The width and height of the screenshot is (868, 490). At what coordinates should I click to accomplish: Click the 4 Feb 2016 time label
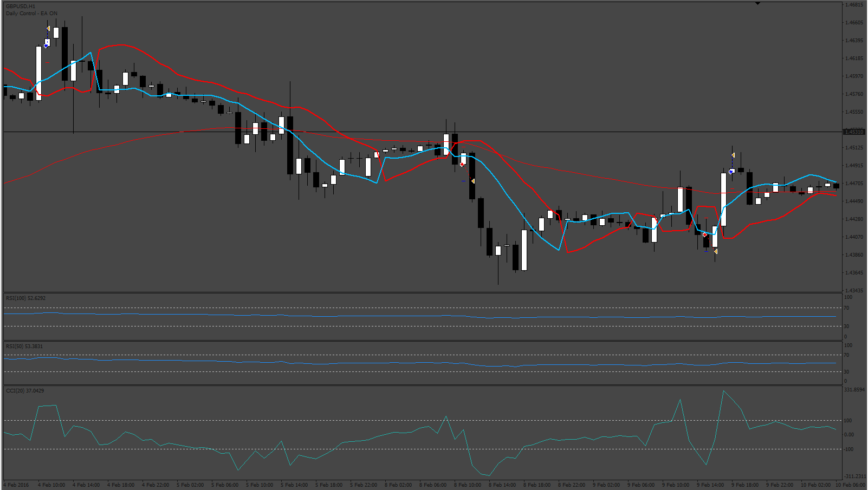(x=16, y=485)
